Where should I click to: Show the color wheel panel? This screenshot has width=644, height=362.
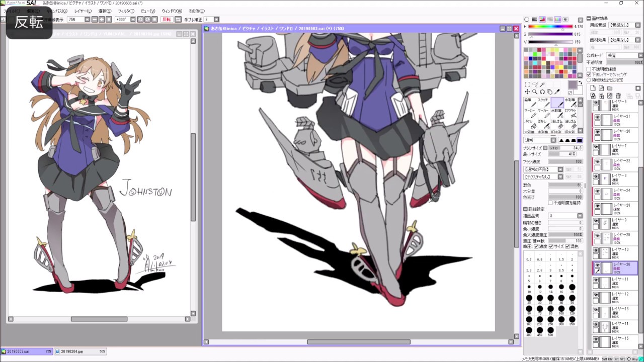click(x=527, y=20)
